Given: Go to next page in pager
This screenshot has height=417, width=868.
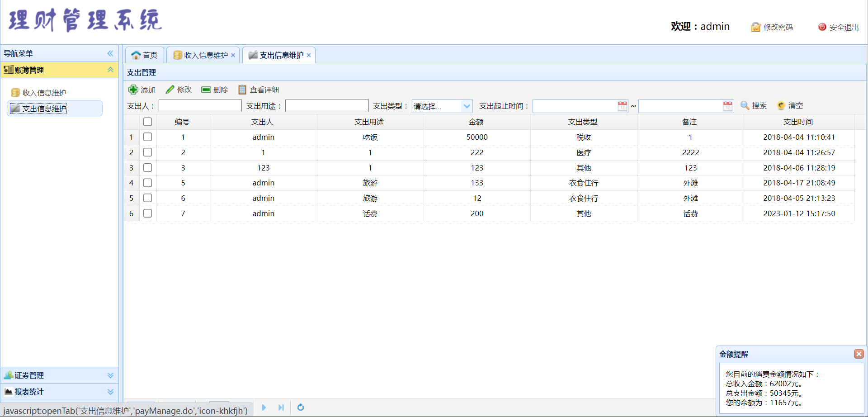Looking at the screenshot, I should [x=264, y=408].
